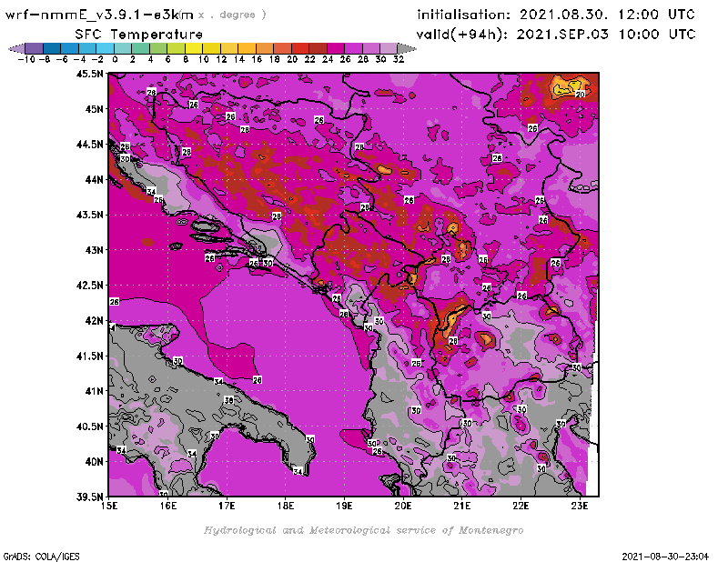
Task: Click the longitude axis label '17E'
Action: point(227,506)
